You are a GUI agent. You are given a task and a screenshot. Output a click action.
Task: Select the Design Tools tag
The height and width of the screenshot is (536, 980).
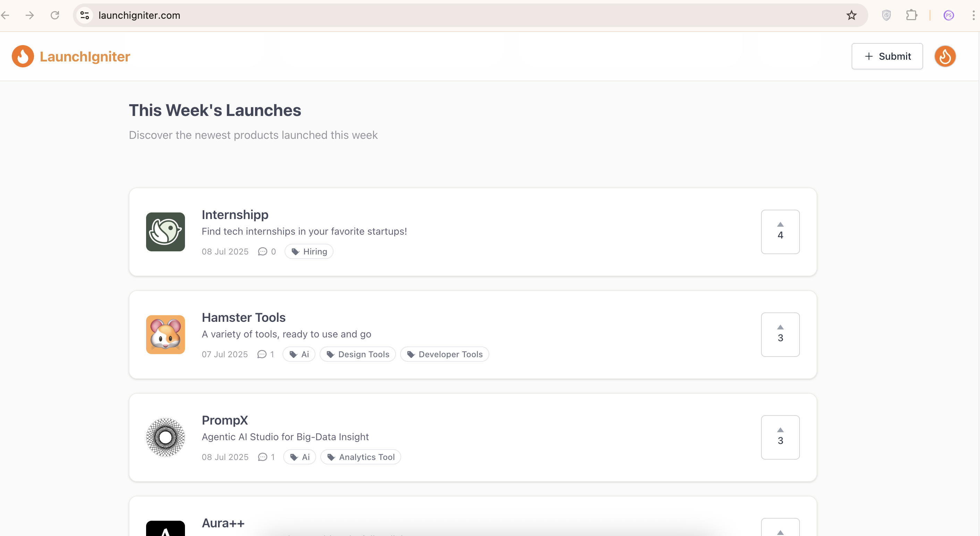357,354
